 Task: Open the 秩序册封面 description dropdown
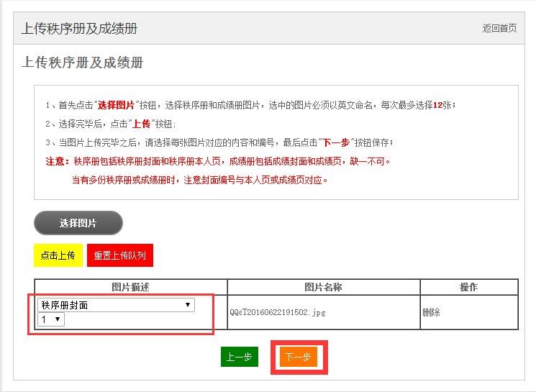point(116,305)
